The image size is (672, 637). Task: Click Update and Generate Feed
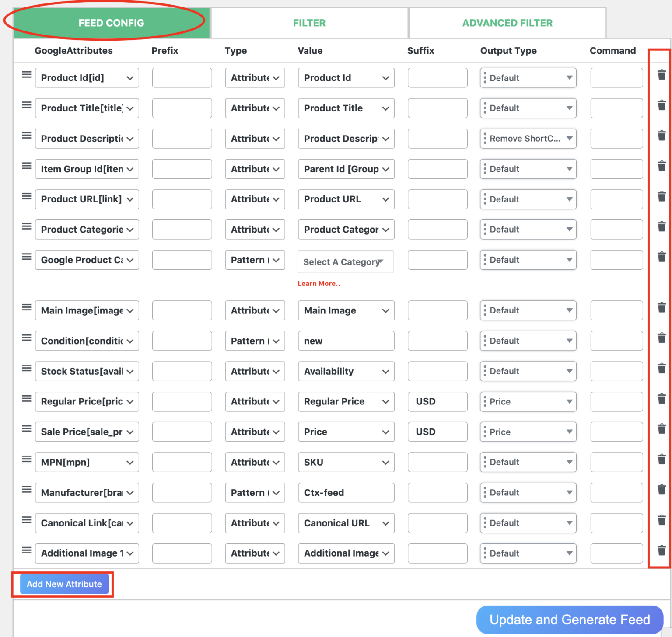pos(569,620)
